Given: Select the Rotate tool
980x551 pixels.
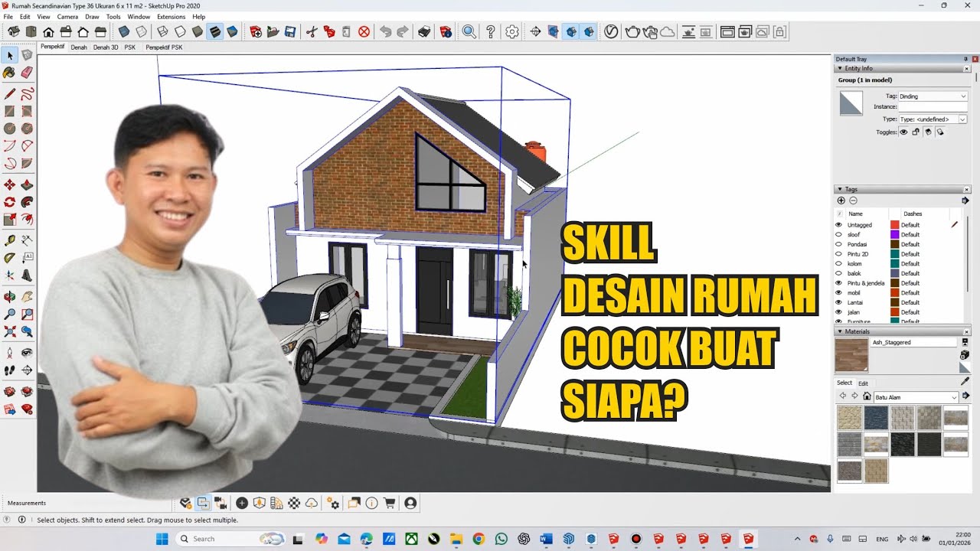Looking at the screenshot, I should pos(10,202).
